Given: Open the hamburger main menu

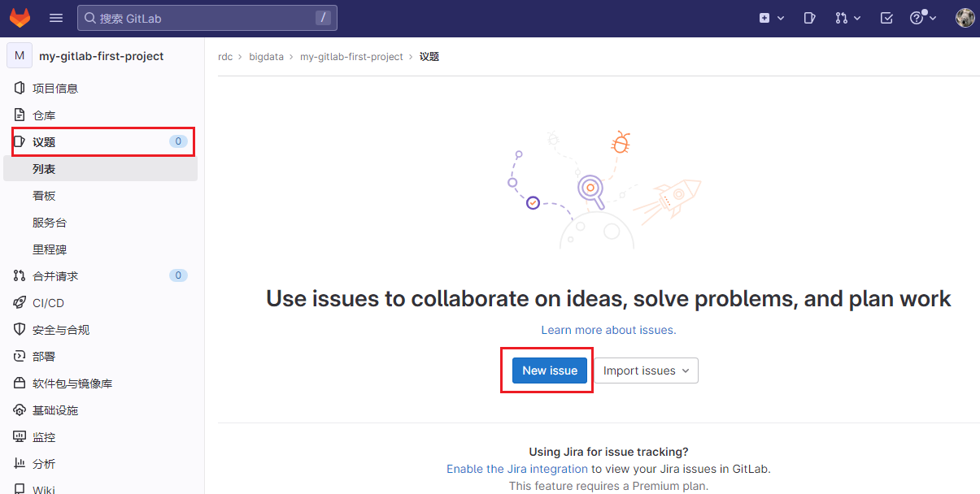Looking at the screenshot, I should [56, 18].
